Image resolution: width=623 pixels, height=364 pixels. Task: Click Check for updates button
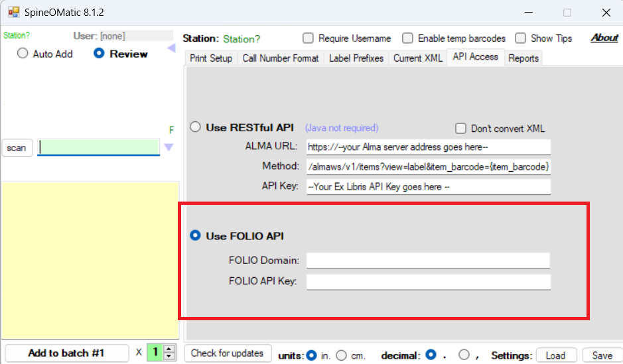coord(228,353)
